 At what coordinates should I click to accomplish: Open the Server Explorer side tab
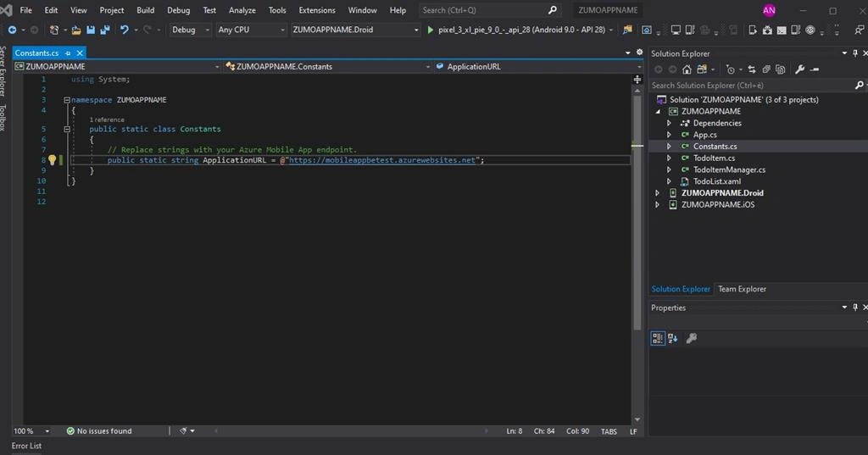[x=3, y=71]
